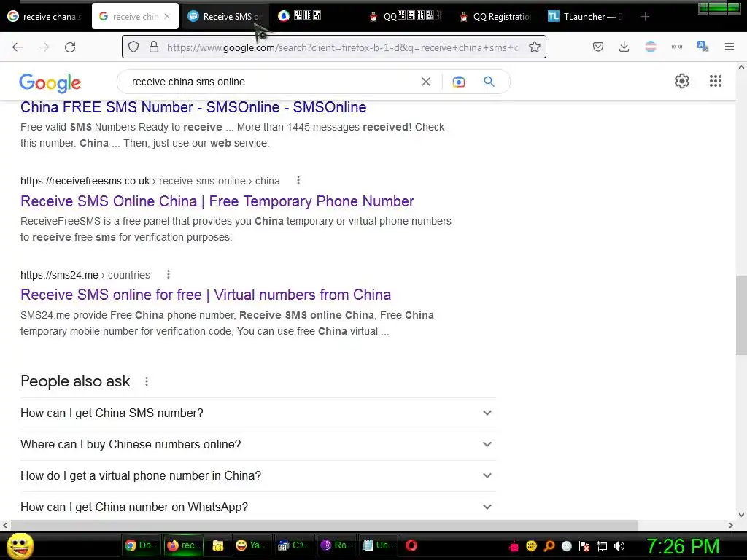The height and width of the screenshot is (560, 747).
Task: Open tracking protection shield icon
Action: click(134, 47)
